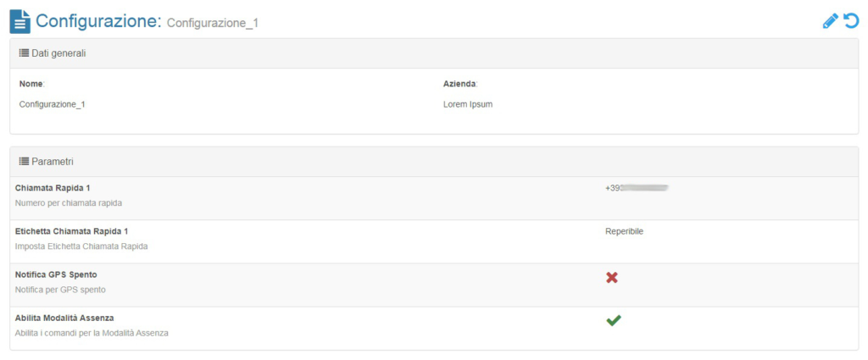
Task: Click the document icon beside Configurazione
Action: [x=20, y=21]
